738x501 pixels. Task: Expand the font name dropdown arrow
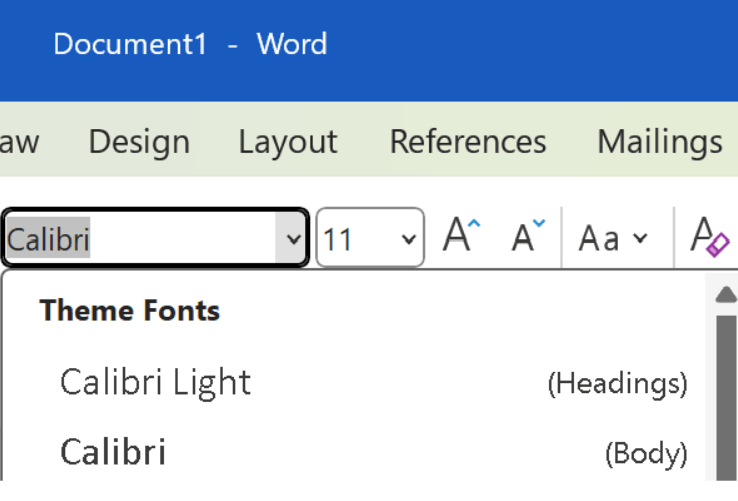pyautogui.click(x=292, y=238)
